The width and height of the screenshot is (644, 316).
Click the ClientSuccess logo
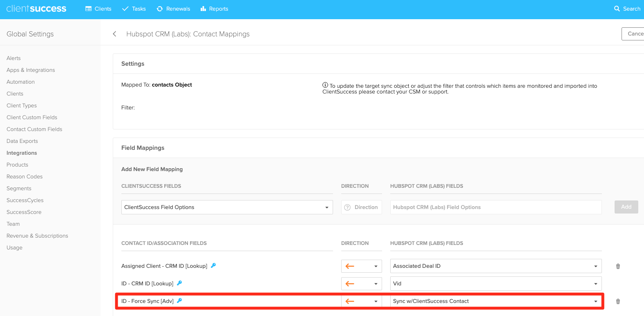pyautogui.click(x=36, y=9)
